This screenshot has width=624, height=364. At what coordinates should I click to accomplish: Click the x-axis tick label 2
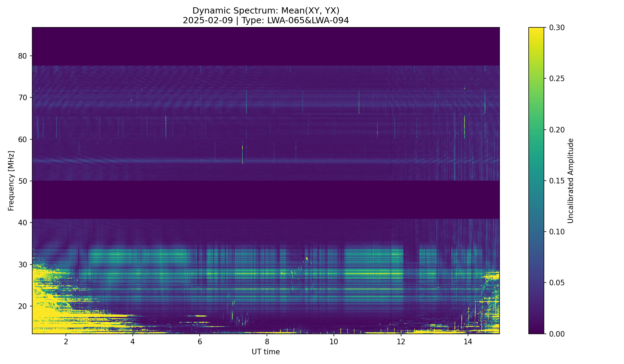(x=66, y=341)
